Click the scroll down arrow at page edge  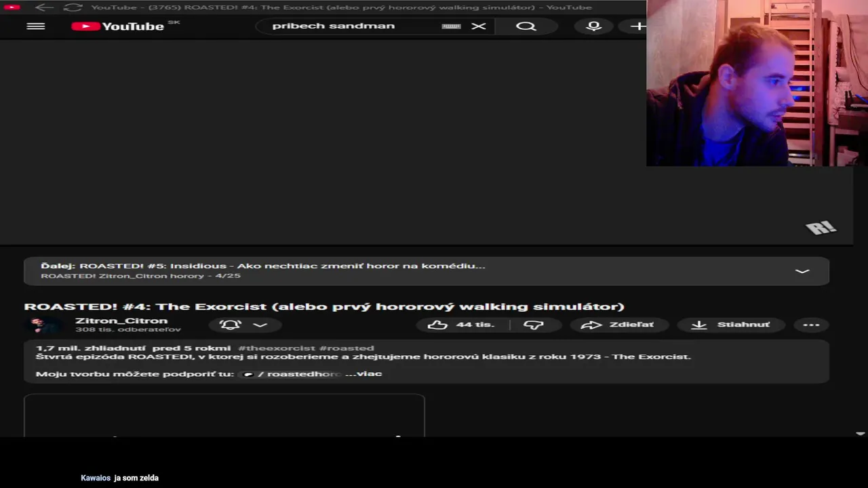click(x=860, y=434)
